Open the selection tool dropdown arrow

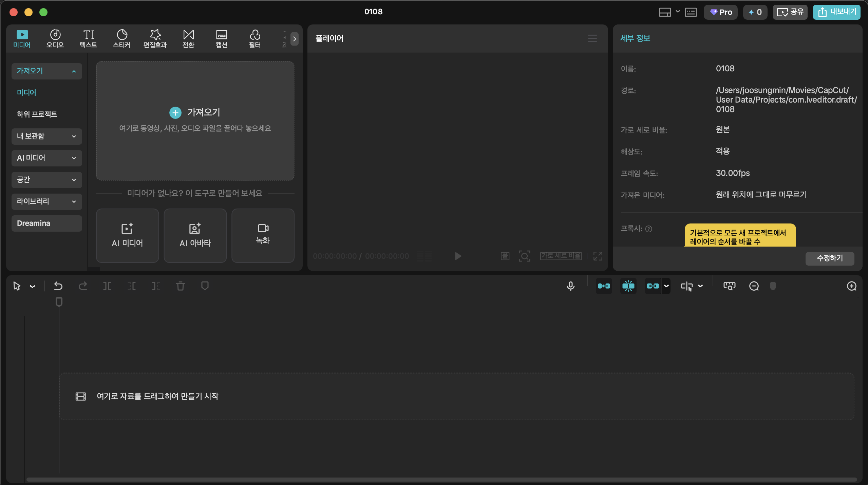(33, 286)
